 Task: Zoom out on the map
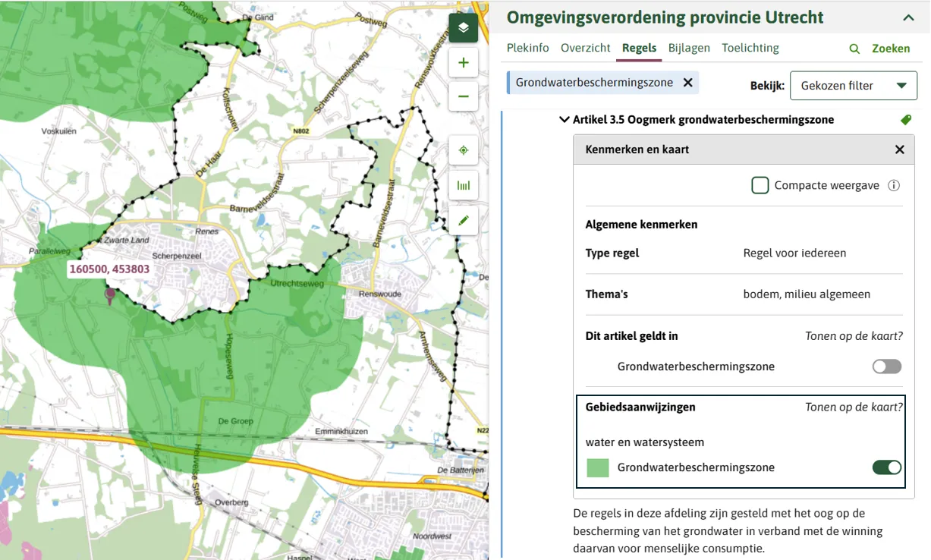[463, 96]
